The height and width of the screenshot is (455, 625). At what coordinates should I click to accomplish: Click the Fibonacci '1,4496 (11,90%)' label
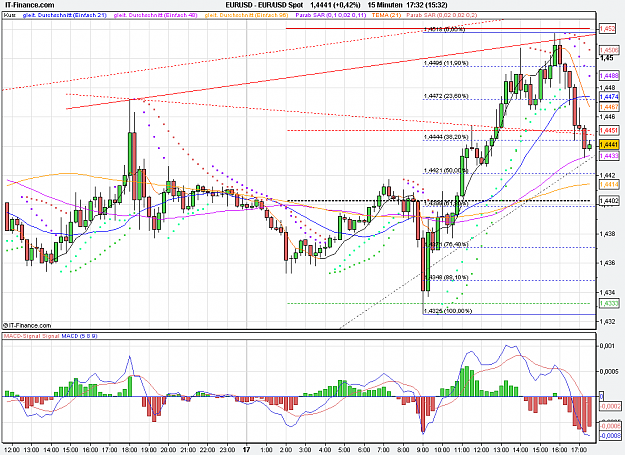pos(446,63)
